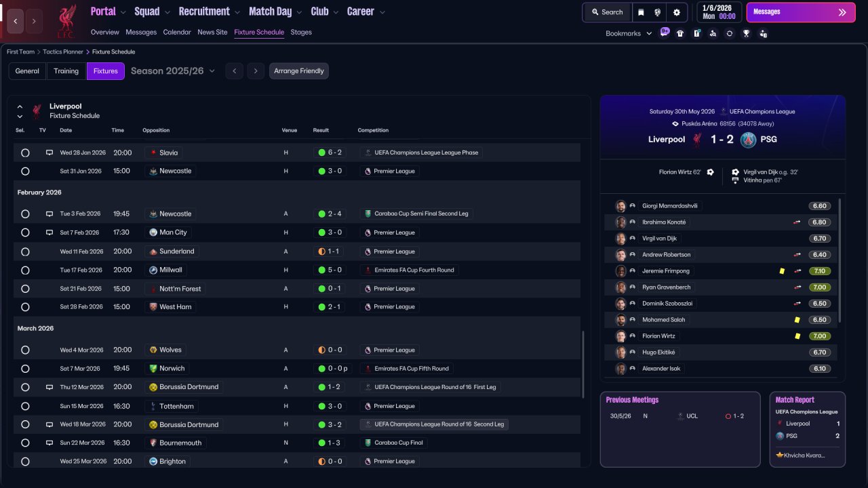Switch to the Calendar tab
Screen dimensions: 868x488
pyautogui.click(x=177, y=32)
